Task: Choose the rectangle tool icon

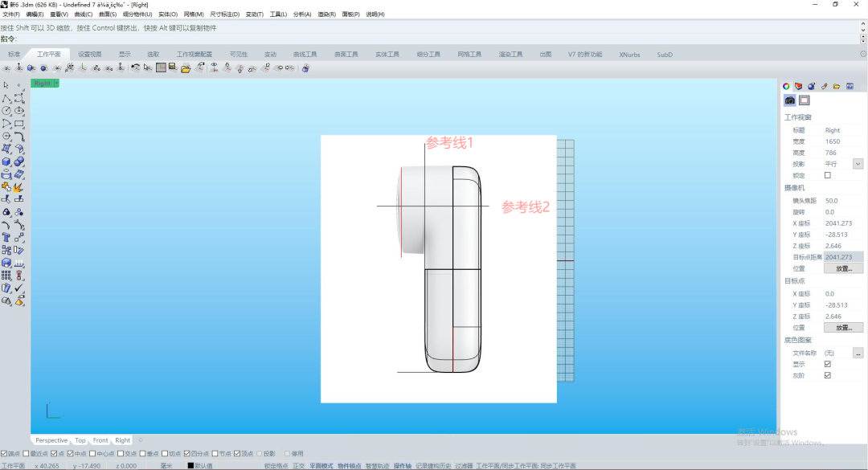Action: [19, 124]
